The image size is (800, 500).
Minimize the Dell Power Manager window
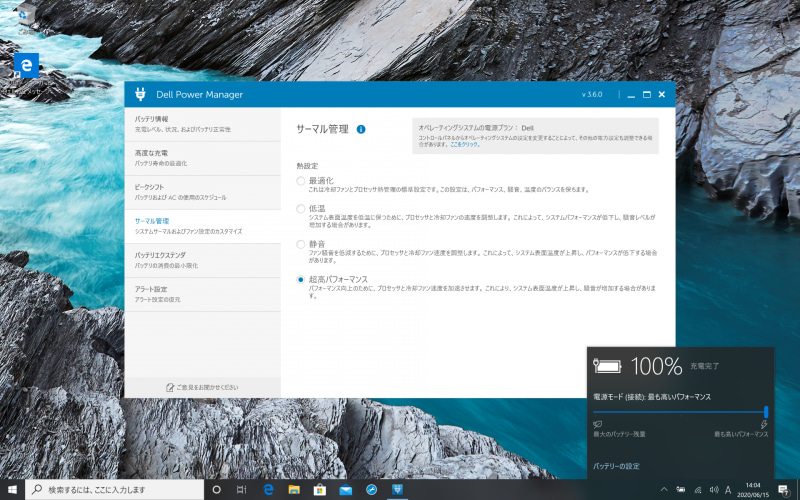coord(631,94)
